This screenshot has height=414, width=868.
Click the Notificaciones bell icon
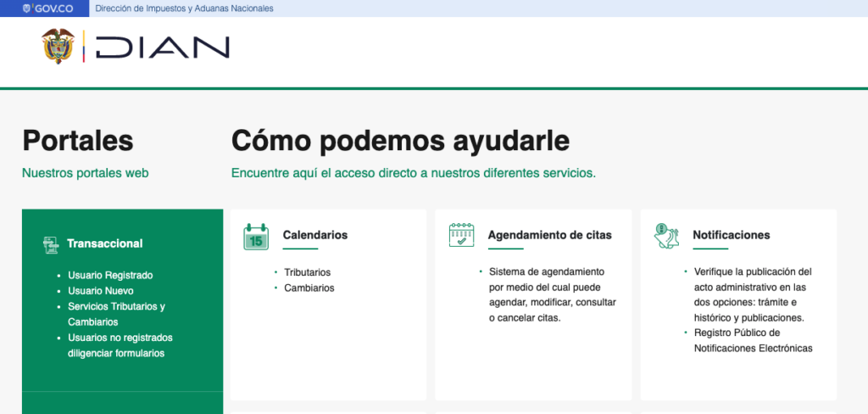(666, 236)
